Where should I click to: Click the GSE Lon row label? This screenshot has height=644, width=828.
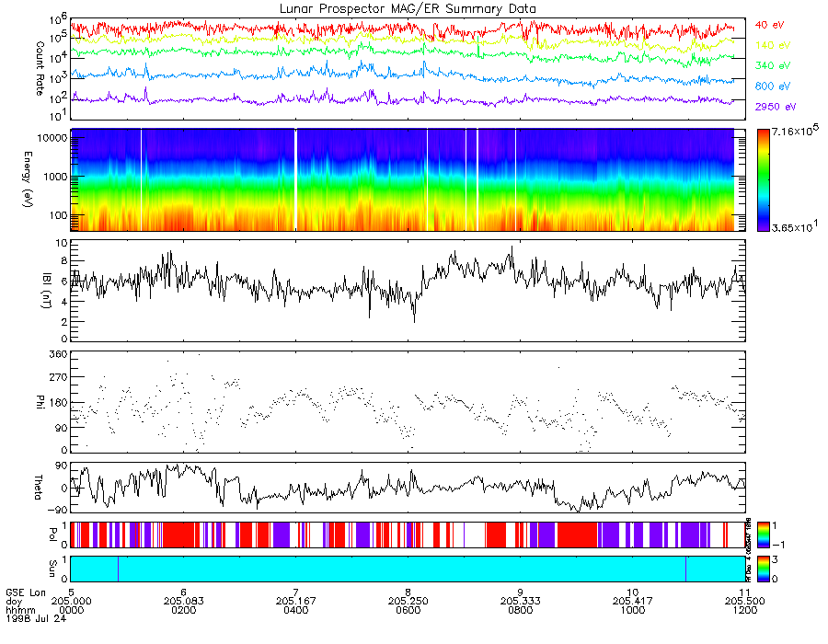[26, 592]
